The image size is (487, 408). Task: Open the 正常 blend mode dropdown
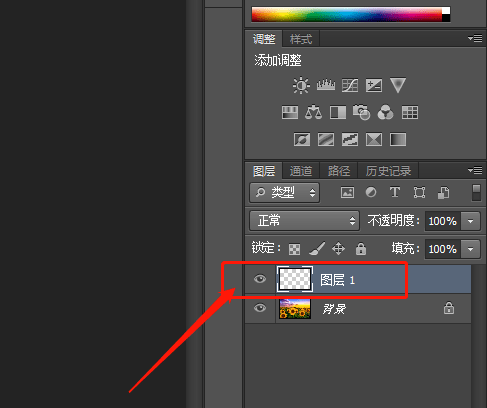(304, 220)
